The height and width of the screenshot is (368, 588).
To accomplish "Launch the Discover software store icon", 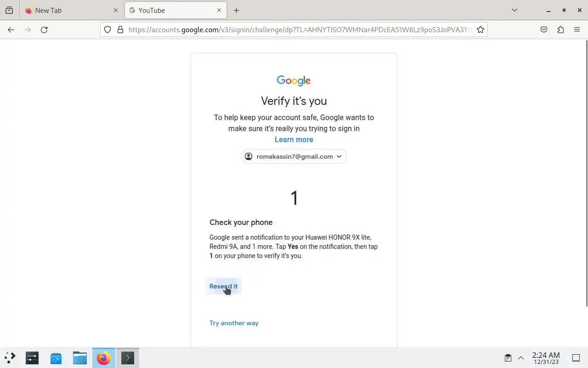I will pyautogui.click(x=56, y=357).
